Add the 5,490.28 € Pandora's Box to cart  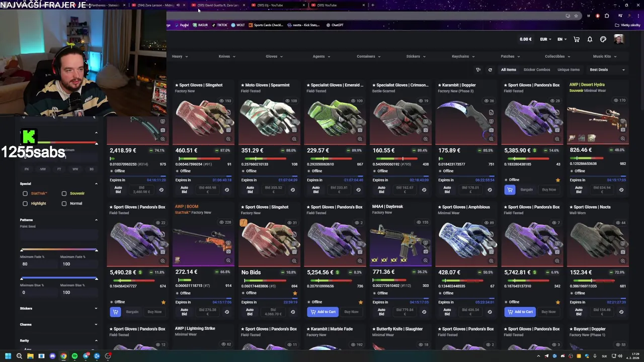pos(115,312)
